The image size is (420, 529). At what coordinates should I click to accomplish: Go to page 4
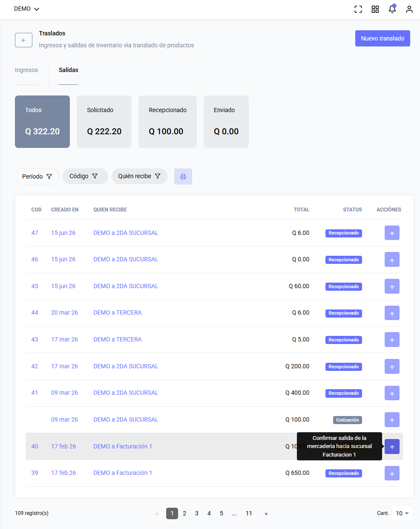point(209,513)
